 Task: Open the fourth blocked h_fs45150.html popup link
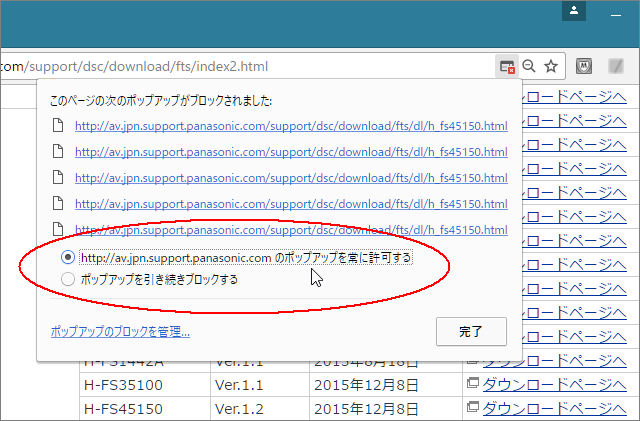click(x=291, y=204)
